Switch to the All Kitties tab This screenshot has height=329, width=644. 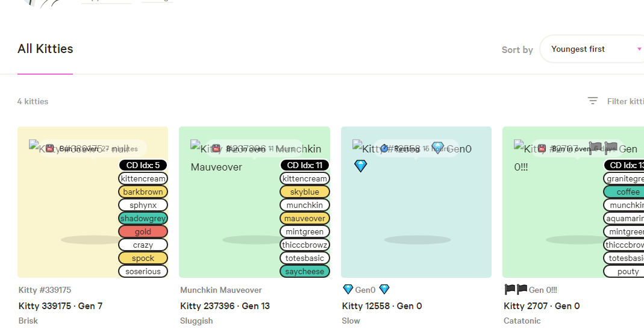pos(45,49)
